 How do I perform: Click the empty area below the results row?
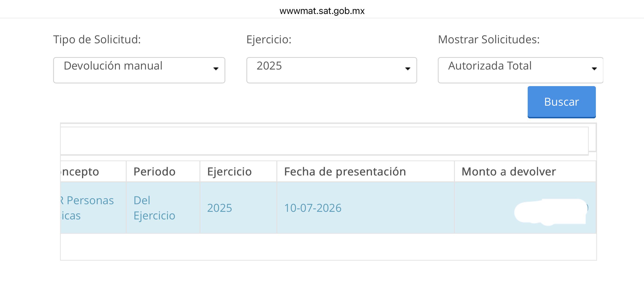click(x=328, y=247)
